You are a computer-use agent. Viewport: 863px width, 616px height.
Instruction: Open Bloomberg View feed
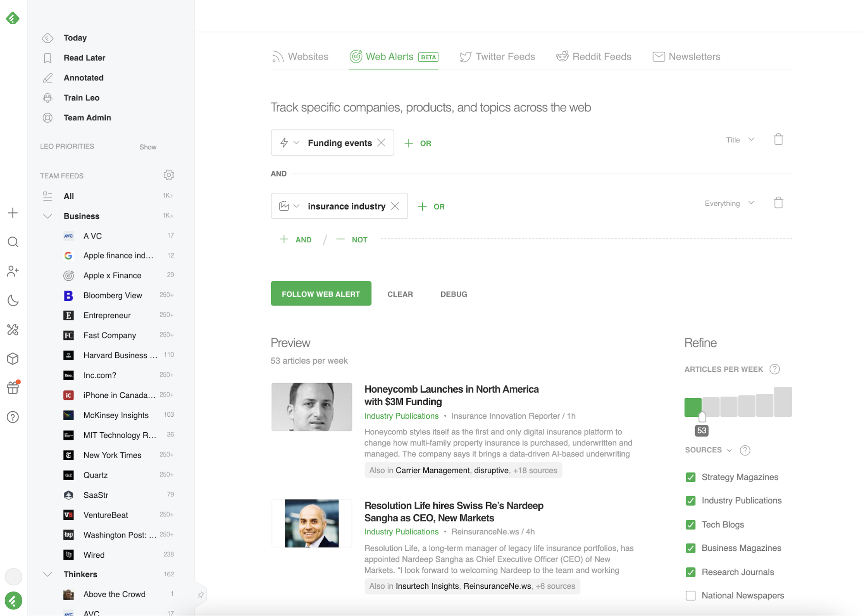pos(112,295)
